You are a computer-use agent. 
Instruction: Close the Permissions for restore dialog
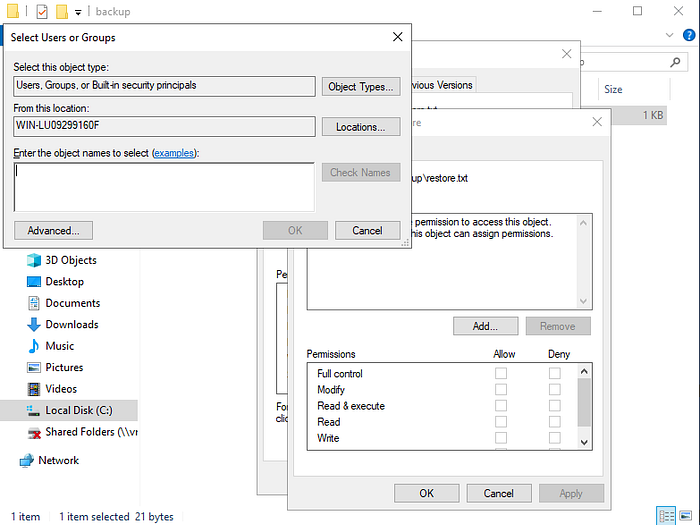[597, 122]
